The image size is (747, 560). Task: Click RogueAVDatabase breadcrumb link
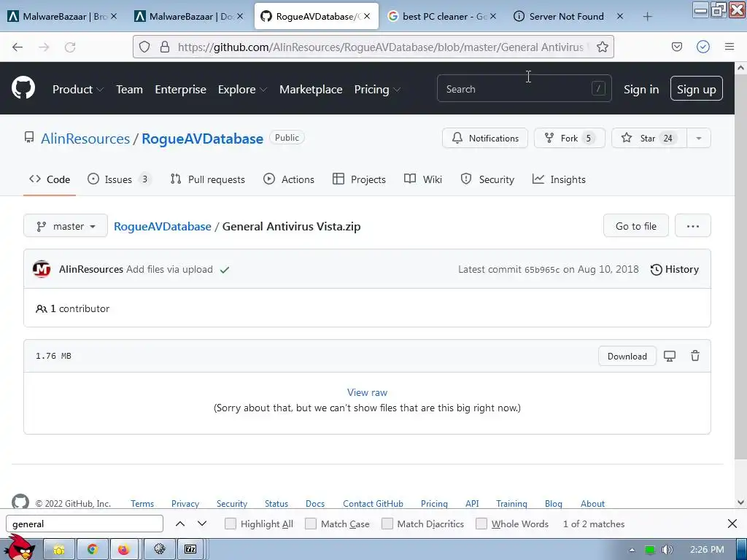[163, 226]
